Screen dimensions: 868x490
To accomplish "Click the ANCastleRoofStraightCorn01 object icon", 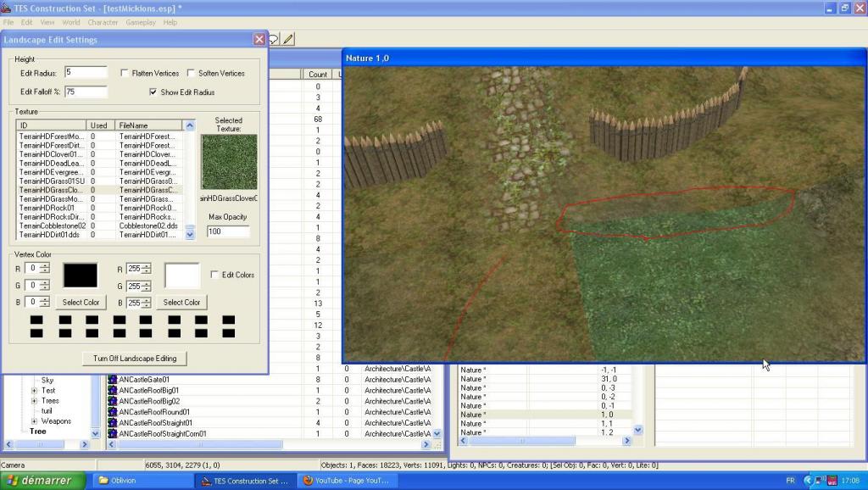I will tap(113, 433).
